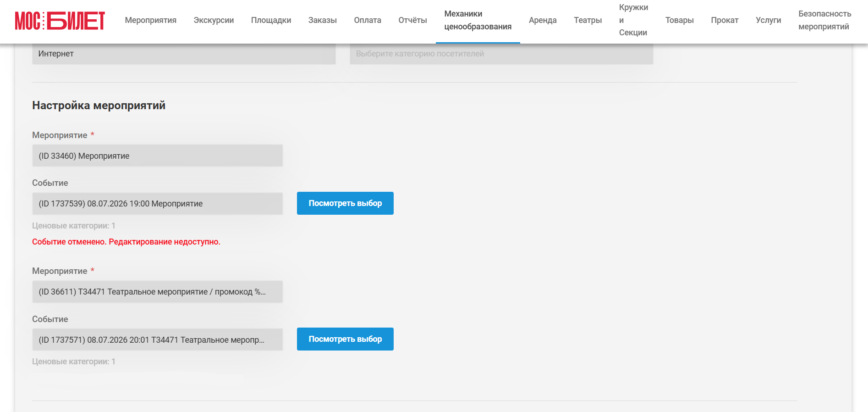
Task: Navigate to the Театры section
Action: coord(588,20)
